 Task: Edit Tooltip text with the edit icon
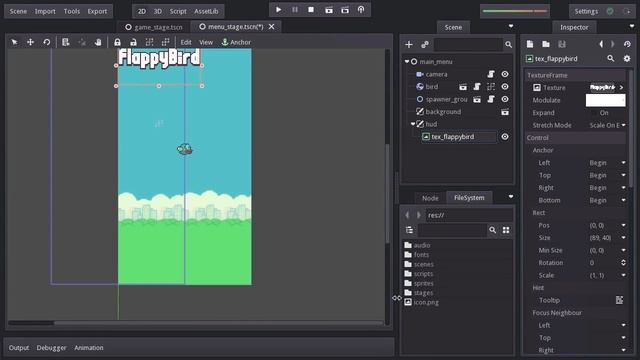pos(619,300)
